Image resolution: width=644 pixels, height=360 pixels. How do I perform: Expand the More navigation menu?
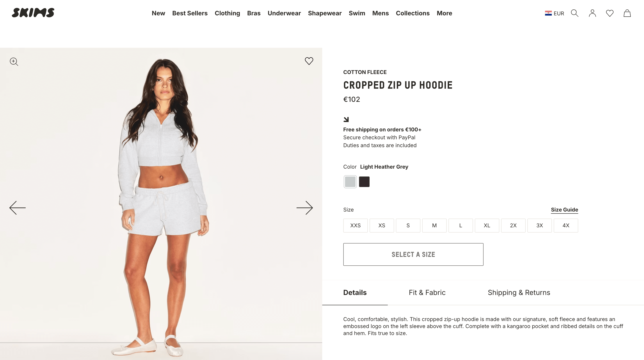click(x=444, y=13)
